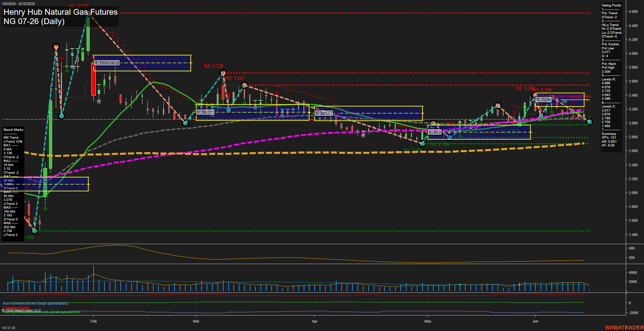Select the M:April month range label
This screenshot has height=331, width=644.
pos(324,113)
